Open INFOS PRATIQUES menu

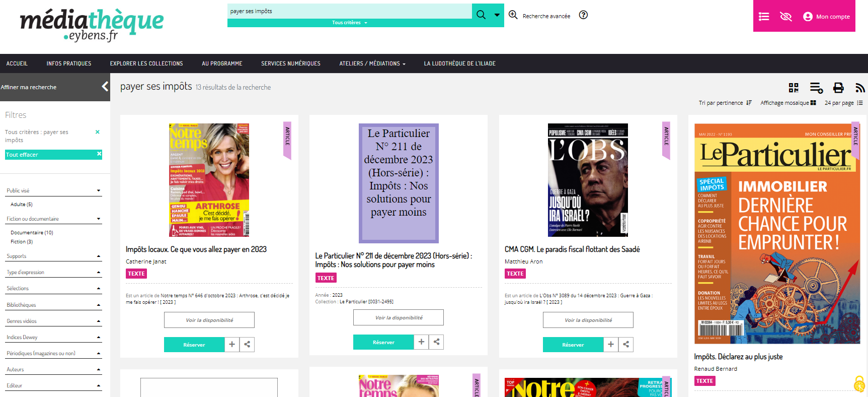click(69, 63)
